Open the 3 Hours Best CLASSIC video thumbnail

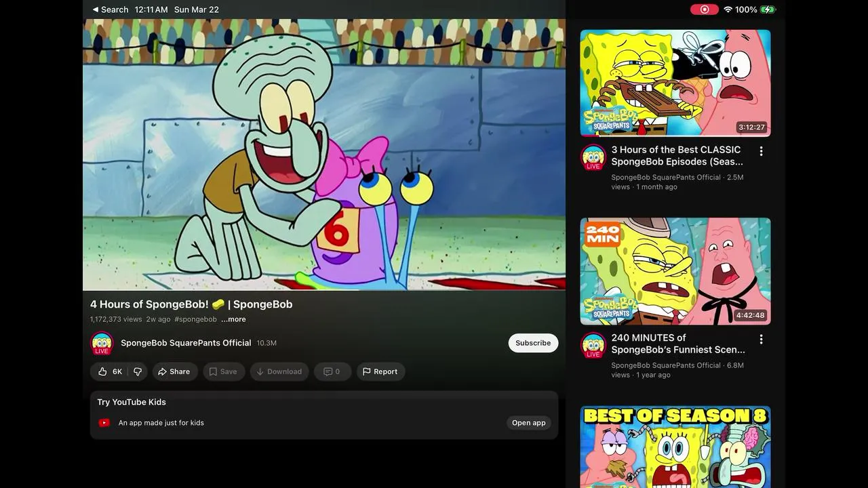tap(675, 83)
